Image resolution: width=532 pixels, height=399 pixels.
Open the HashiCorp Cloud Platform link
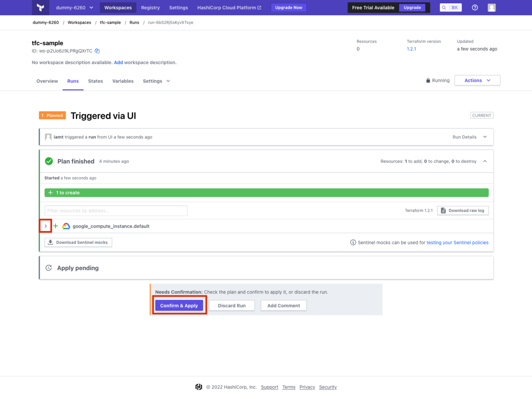(x=229, y=8)
